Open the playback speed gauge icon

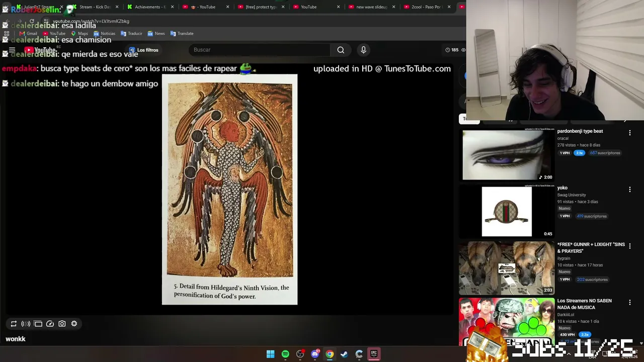click(50, 324)
